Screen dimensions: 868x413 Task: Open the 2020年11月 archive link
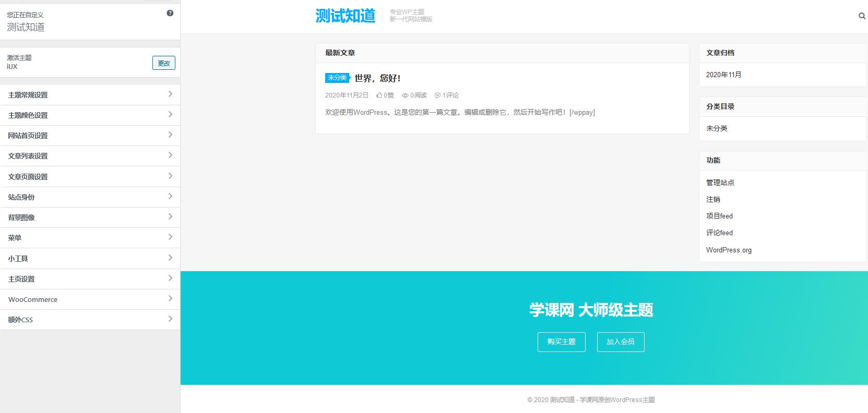723,75
